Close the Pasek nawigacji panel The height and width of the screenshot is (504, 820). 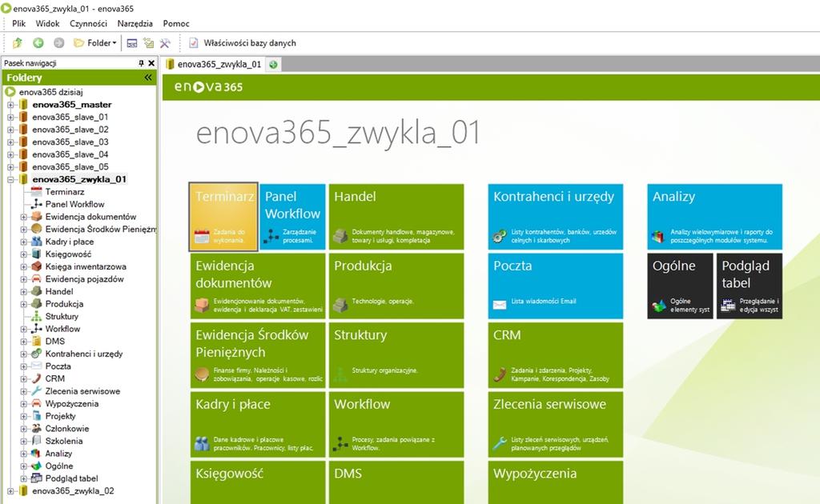coord(151,63)
